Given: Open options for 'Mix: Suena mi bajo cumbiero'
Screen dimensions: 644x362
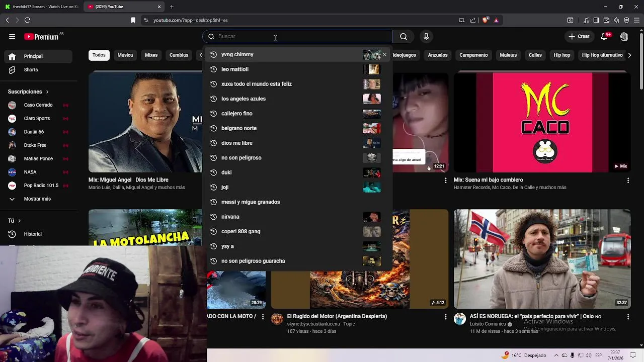Looking at the screenshot, I should [x=628, y=180].
